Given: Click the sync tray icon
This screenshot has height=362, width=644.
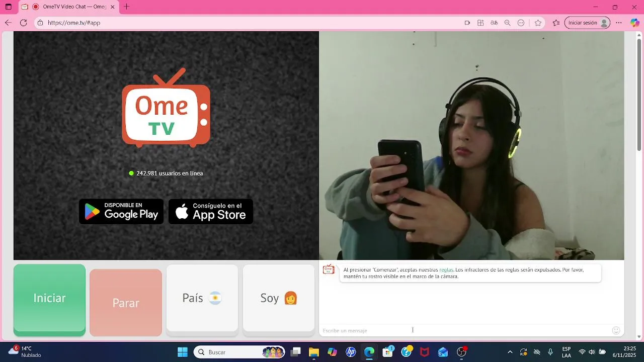Looking at the screenshot, I should 524,352.
